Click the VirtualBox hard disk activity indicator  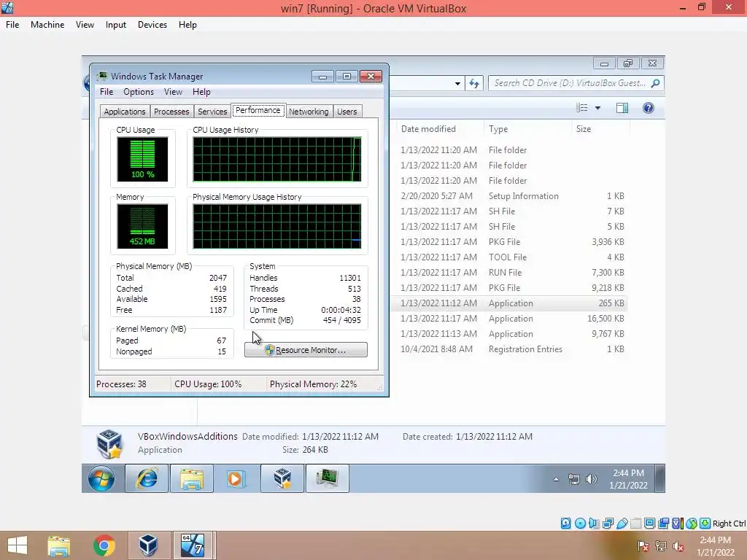pyautogui.click(x=565, y=524)
